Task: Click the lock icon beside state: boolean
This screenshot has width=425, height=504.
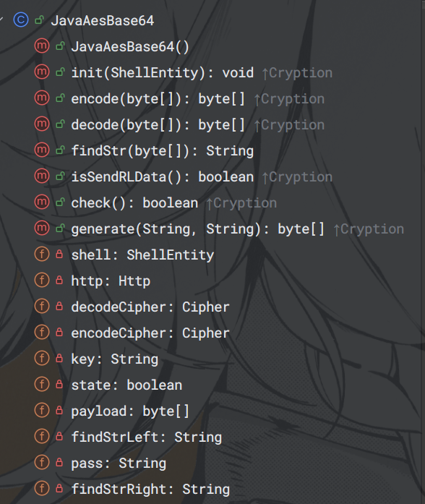Action: 59,384
